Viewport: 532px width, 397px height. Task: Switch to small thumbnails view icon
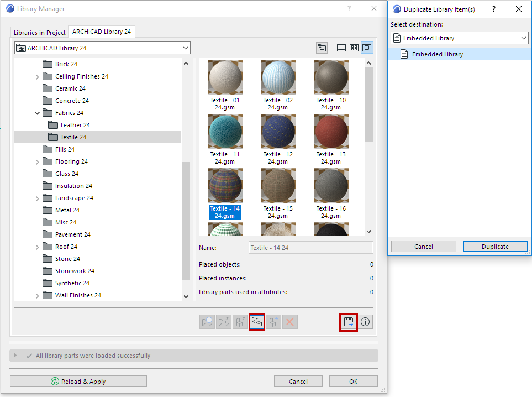[354, 48]
